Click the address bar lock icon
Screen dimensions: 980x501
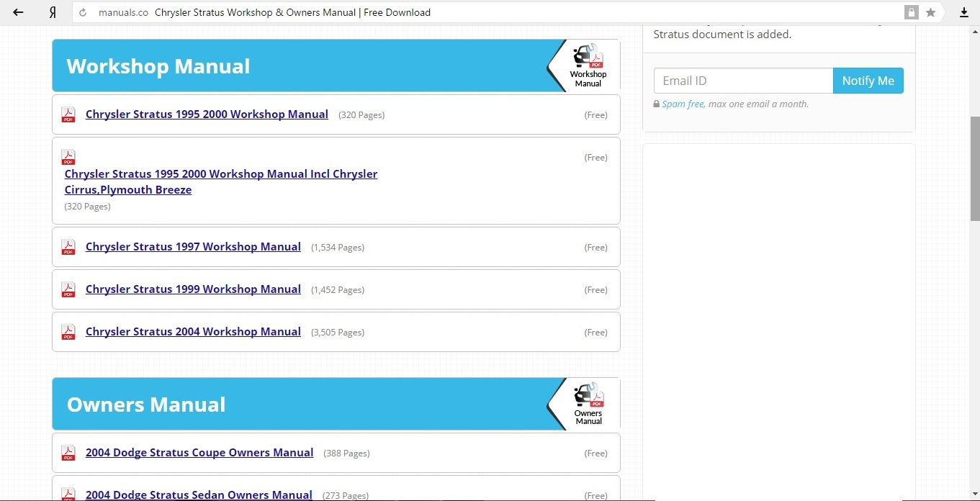coord(912,12)
